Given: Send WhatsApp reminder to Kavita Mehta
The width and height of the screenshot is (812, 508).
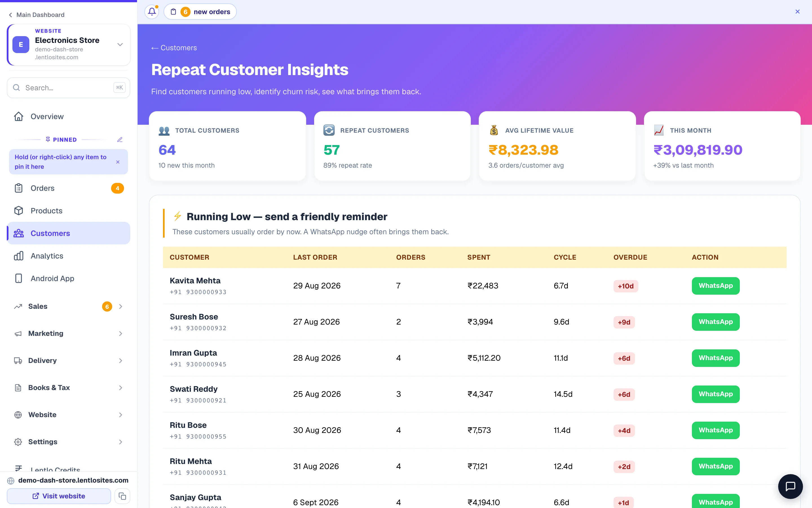Looking at the screenshot, I should coord(715,286).
